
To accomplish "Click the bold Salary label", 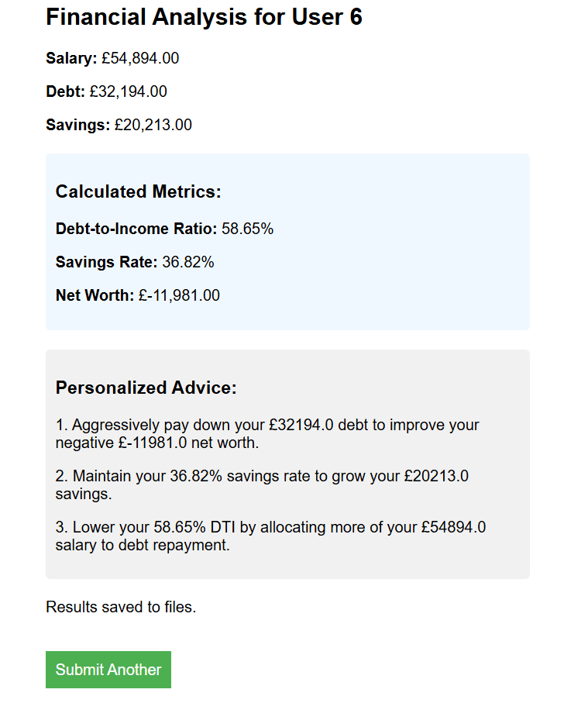I will 71,58.
